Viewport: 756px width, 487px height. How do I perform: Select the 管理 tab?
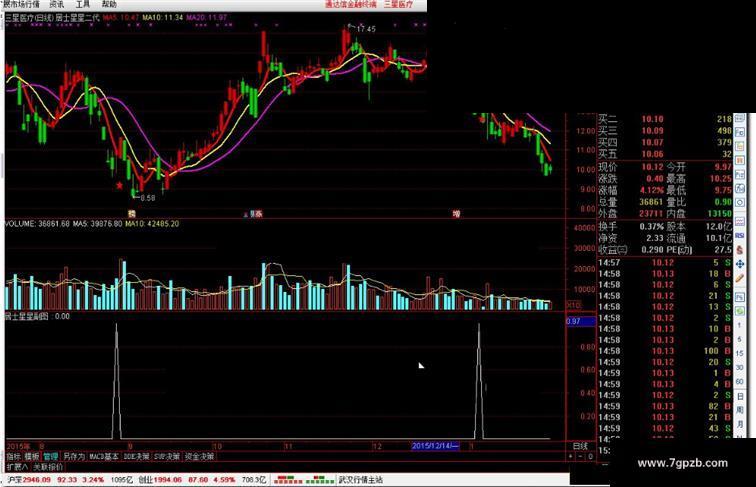coord(51,456)
